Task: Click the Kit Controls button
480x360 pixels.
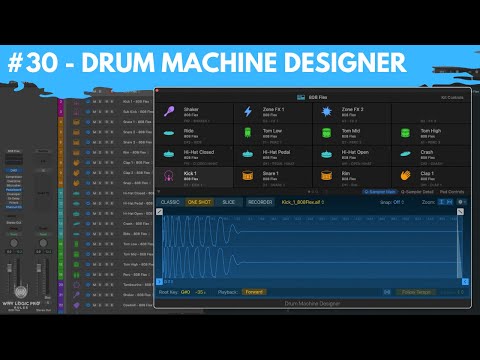Action: [452, 97]
